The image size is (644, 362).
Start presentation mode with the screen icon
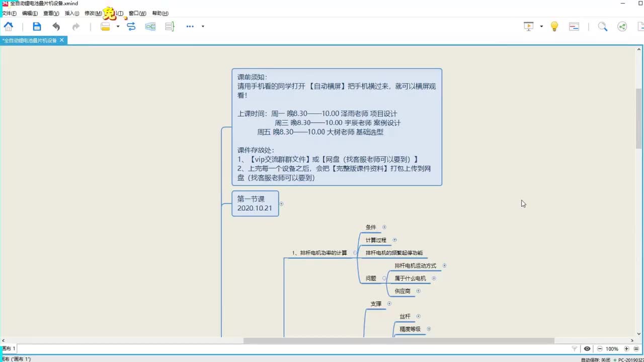point(528,27)
